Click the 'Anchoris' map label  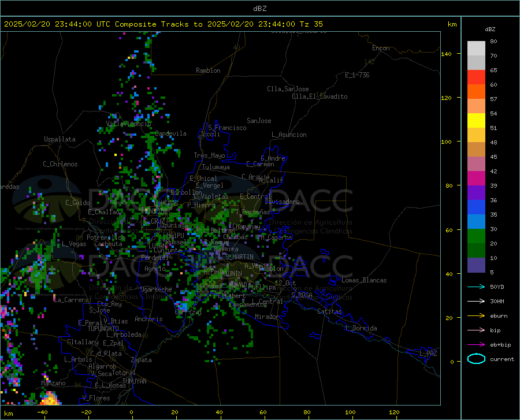[x=148, y=319]
